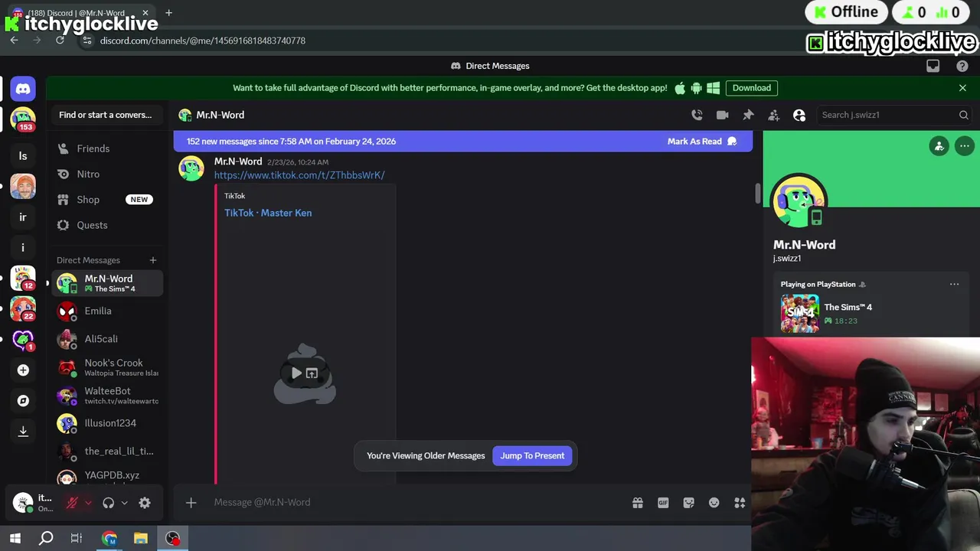Click the chat scrollbar thumb
This screenshot has width=980, height=551.
[758, 194]
